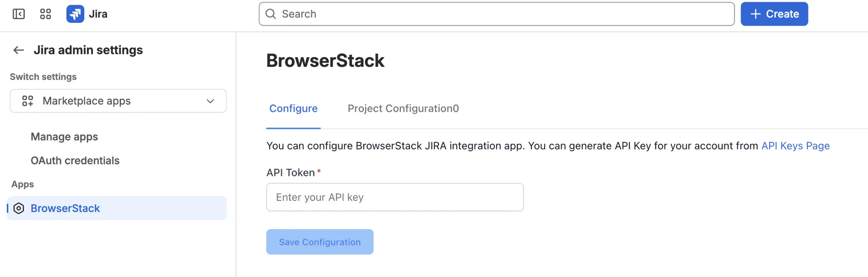Click the Apps section label
868x277 pixels.
[23, 185]
